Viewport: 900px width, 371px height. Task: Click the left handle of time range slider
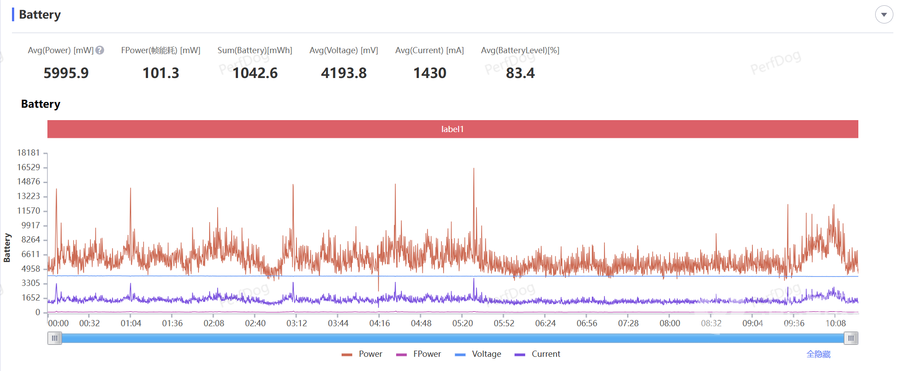(x=55, y=338)
